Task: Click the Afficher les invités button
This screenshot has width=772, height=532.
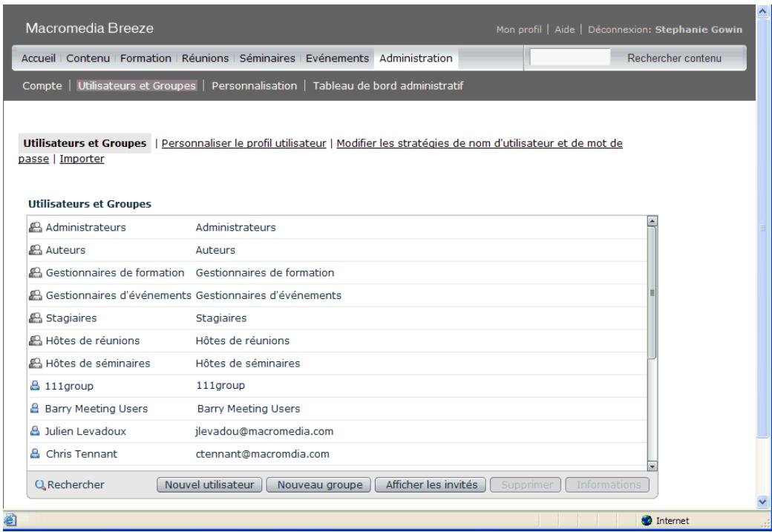Action: (431, 485)
